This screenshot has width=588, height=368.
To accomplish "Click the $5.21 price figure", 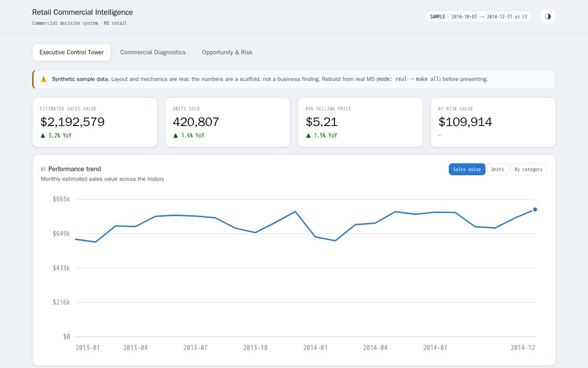I will [322, 122].
